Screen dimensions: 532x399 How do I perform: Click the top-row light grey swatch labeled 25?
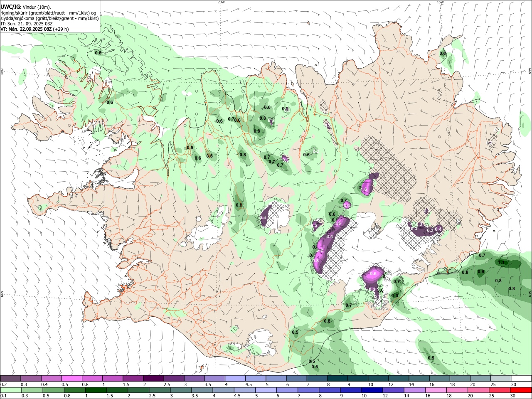(x=501, y=378)
